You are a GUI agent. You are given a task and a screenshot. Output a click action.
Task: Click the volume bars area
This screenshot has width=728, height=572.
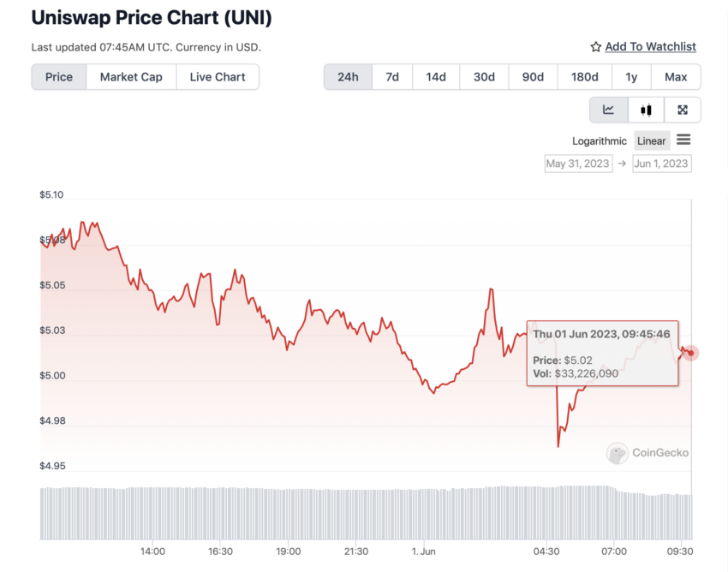[x=366, y=513]
